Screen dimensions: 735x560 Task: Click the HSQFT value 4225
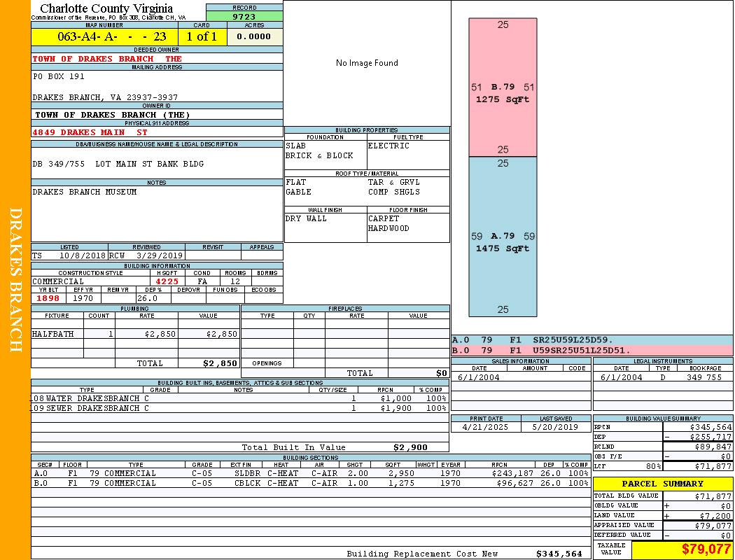point(167,281)
